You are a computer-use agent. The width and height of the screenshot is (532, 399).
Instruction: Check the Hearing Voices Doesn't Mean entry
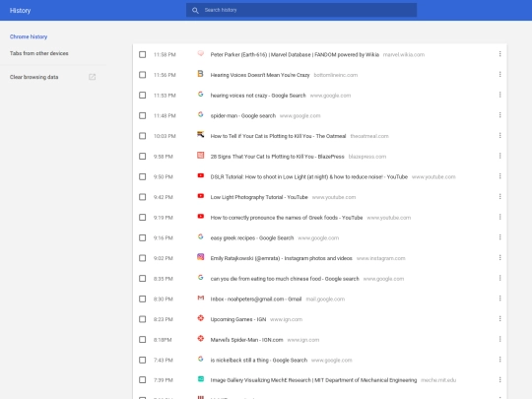143,75
